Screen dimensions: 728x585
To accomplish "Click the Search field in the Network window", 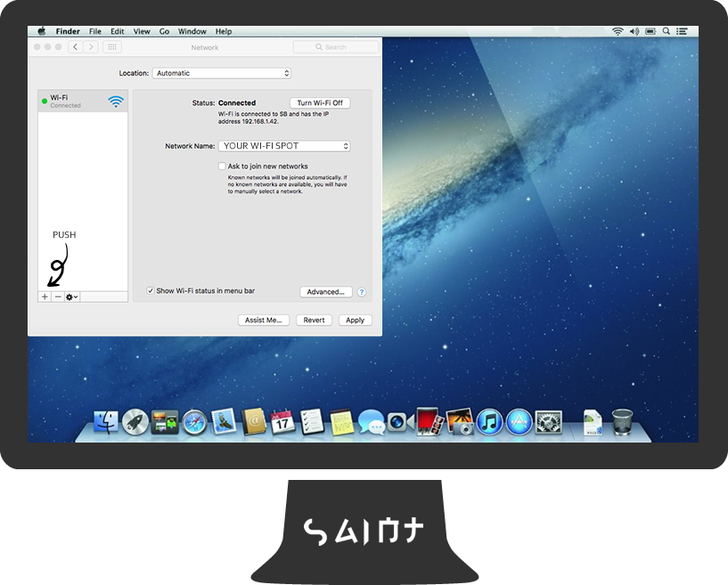I will pos(336,47).
